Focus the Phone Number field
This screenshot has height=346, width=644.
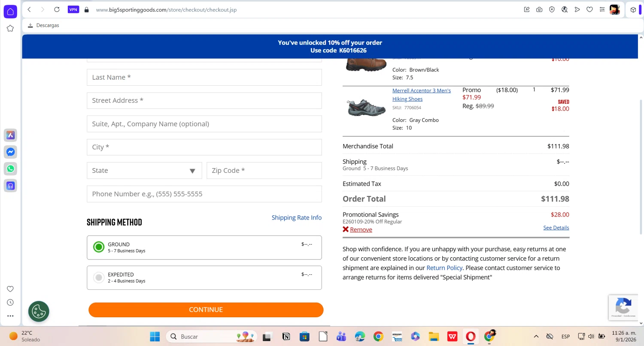click(204, 194)
